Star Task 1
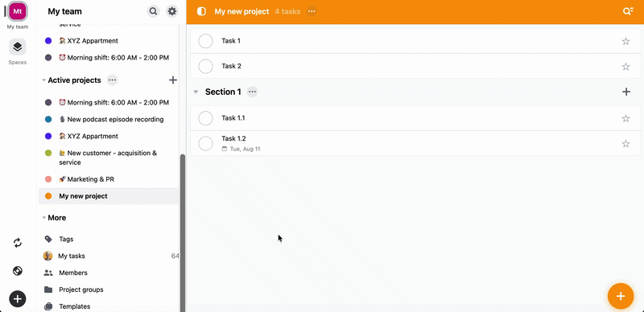The width and height of the screenshot is (644, 312). tap(625, 41)
